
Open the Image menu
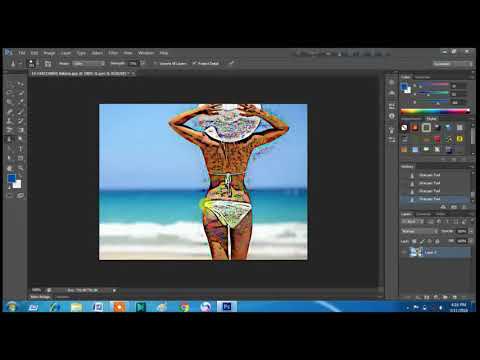pos(49,53)
